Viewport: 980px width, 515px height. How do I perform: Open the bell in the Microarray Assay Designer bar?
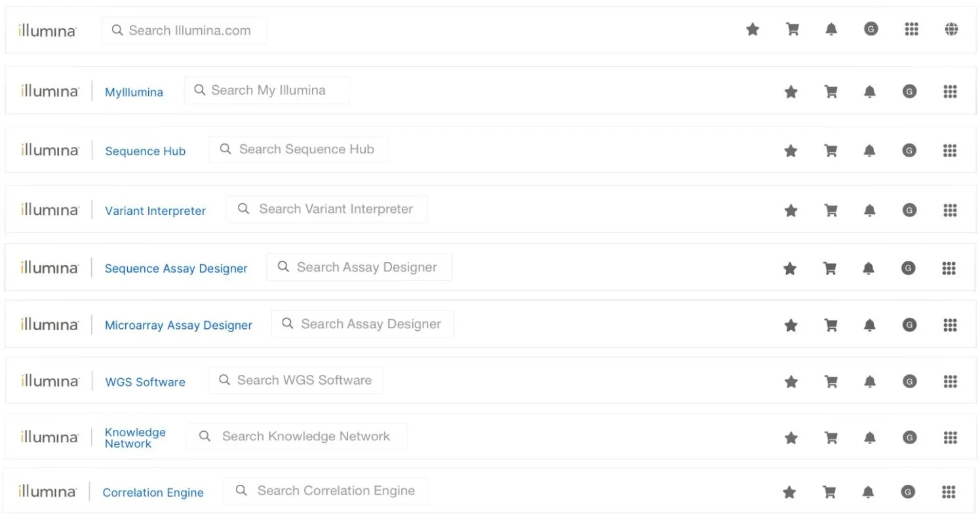coord(870,325)
